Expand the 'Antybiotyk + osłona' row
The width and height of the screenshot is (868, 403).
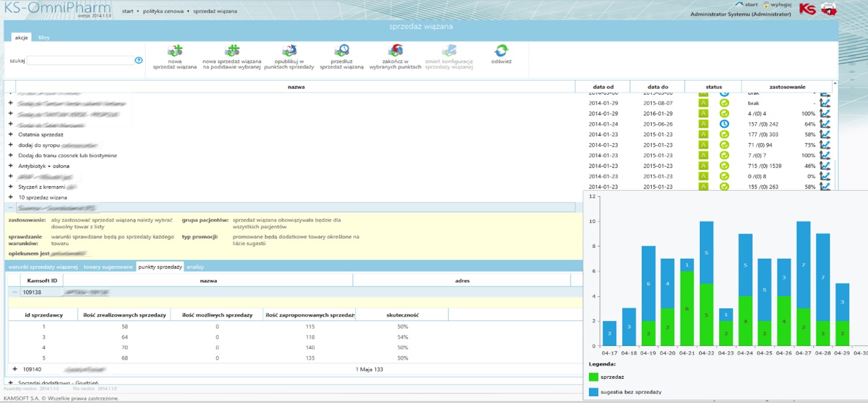(x=11, y=166)
